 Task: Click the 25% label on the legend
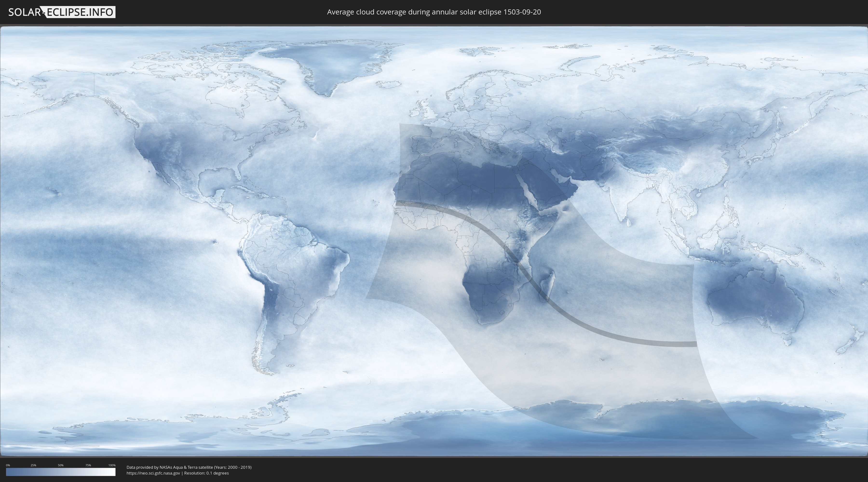pos(33,465)
